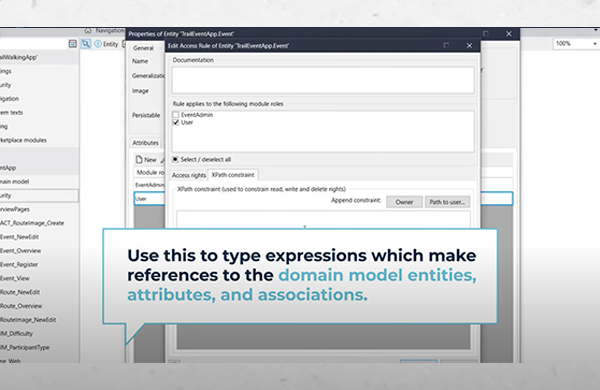The width and height of the screenshot is (600, 390).
Task: Open the ParticipantType enumeration item
Action: tap(25, 347)
